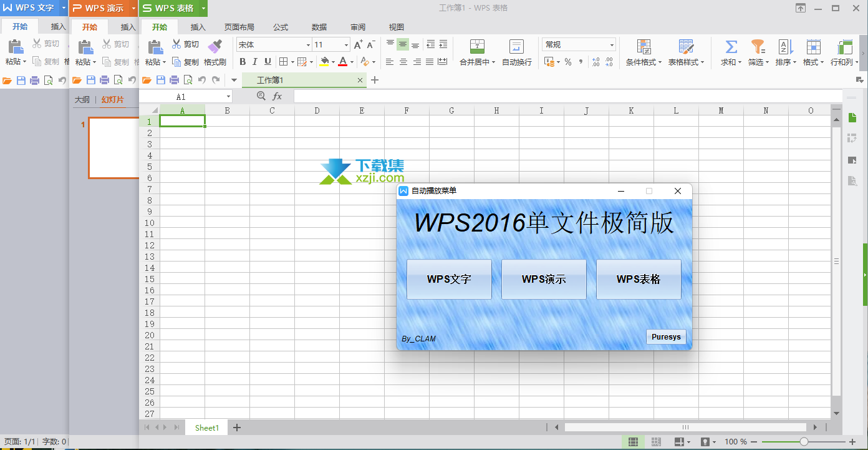Apply the red font color A
The width and height of the screenshot is (868, 450).
pyautogui.click(x=342, y=61)
